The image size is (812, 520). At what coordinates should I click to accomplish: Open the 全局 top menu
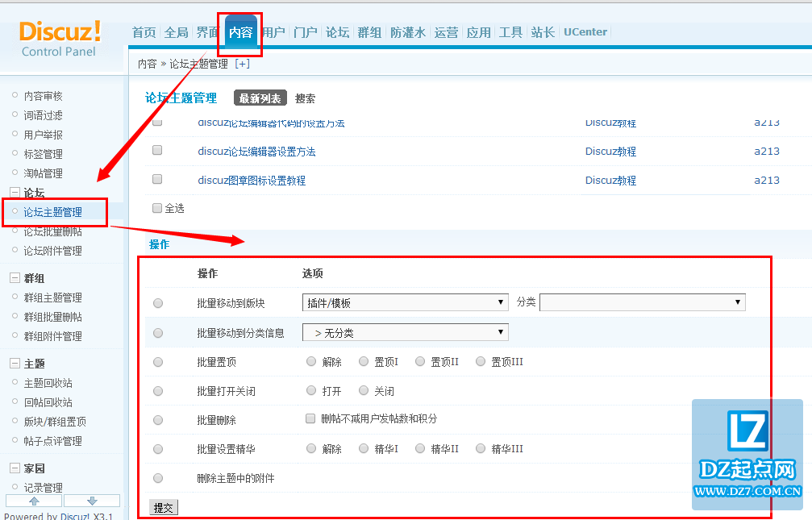point(176,32)
